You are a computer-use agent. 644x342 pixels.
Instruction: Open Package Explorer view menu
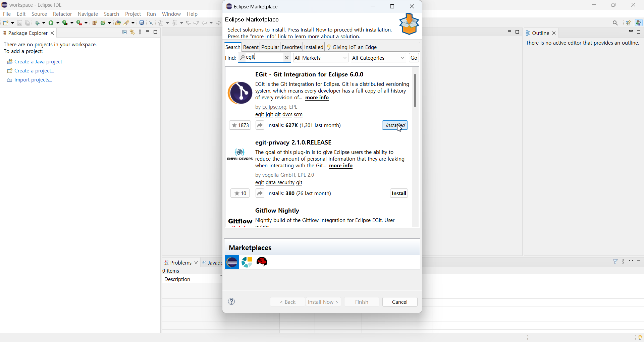pyautogui.click(x=140, y=32)
